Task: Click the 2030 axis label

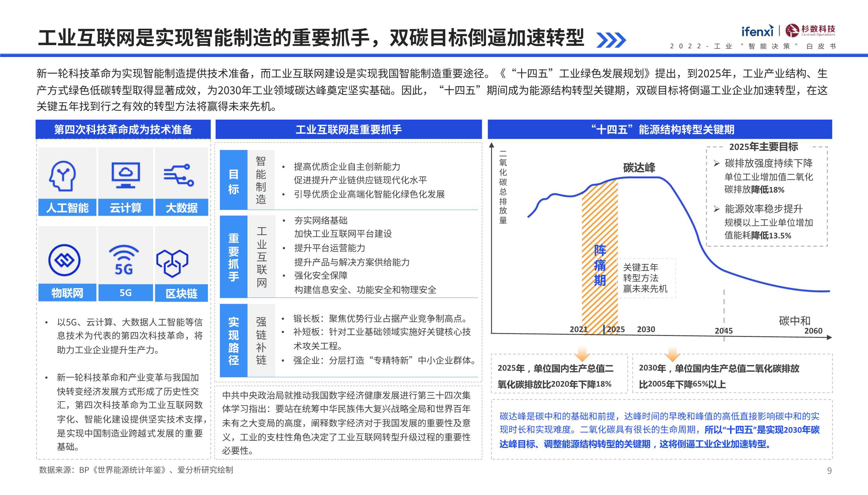Action: tap(646, 329)
